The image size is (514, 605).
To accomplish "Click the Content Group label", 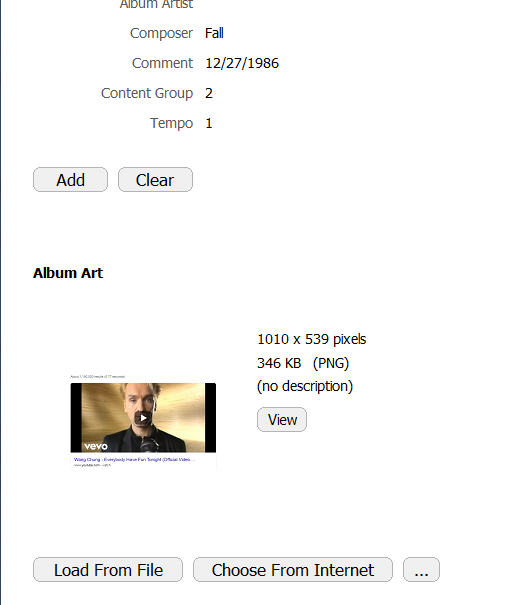I will pos(147,93).
